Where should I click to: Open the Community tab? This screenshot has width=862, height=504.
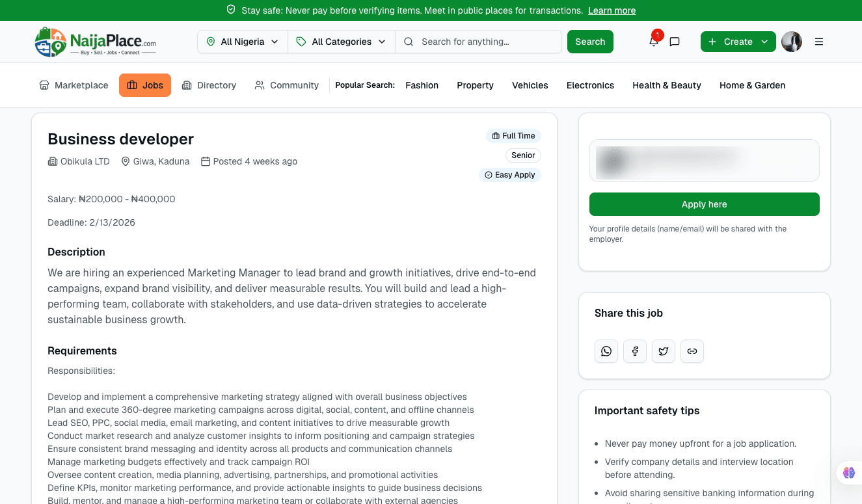[286, 85]
